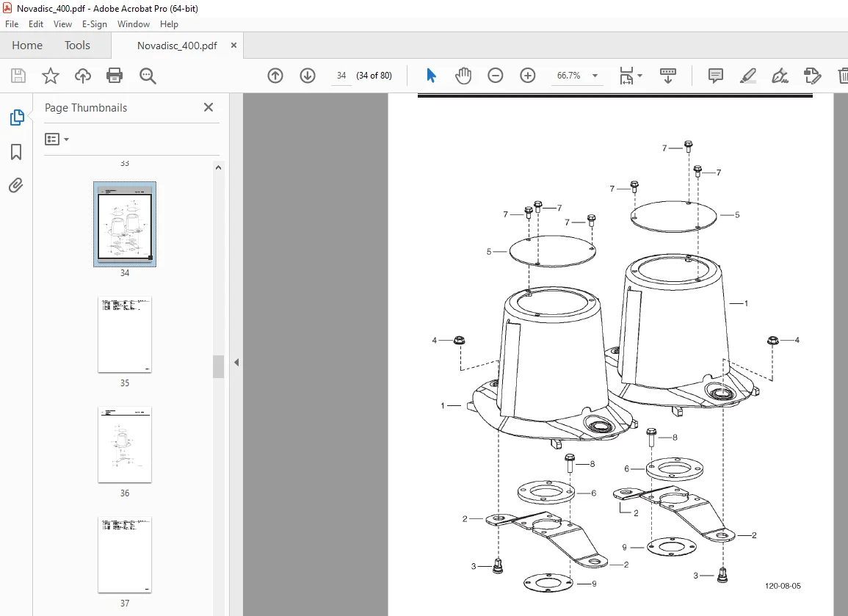Zoom in with plus button

point(528,76)
